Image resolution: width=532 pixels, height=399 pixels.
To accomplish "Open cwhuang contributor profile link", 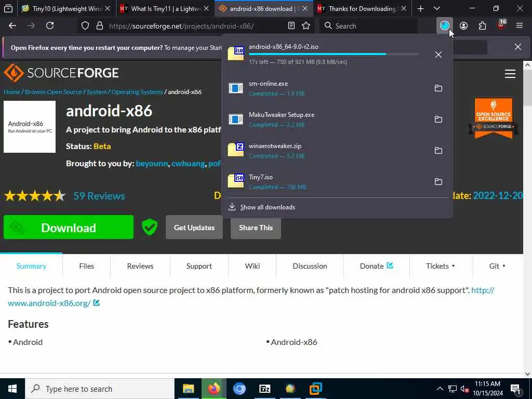I will pos(188,164).
